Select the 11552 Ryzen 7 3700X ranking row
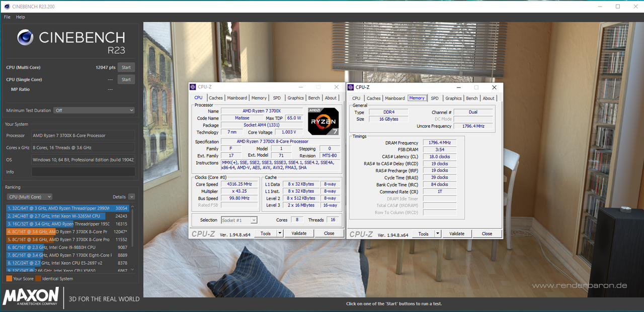This screenshot has height=312, width=644. (68, 240)
